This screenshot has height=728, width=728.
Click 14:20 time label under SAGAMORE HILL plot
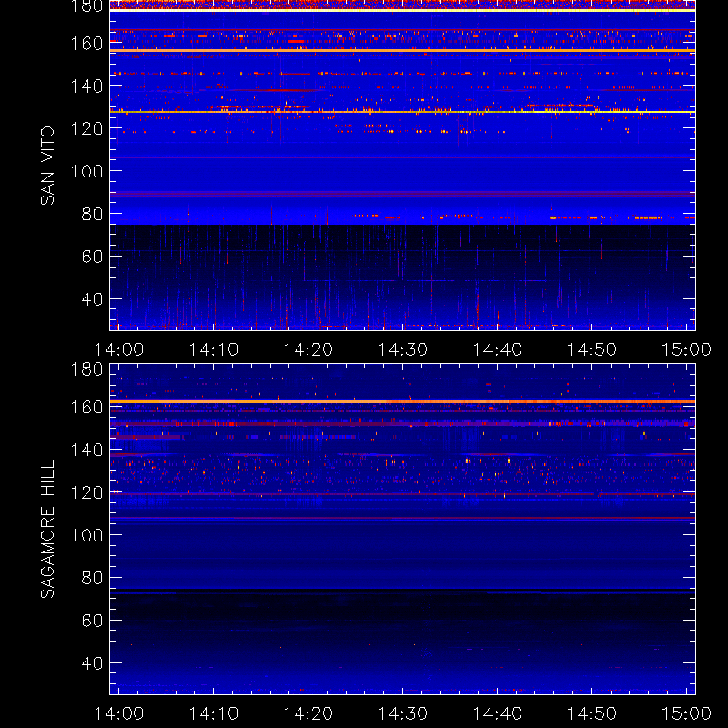[x=308, y=713]
